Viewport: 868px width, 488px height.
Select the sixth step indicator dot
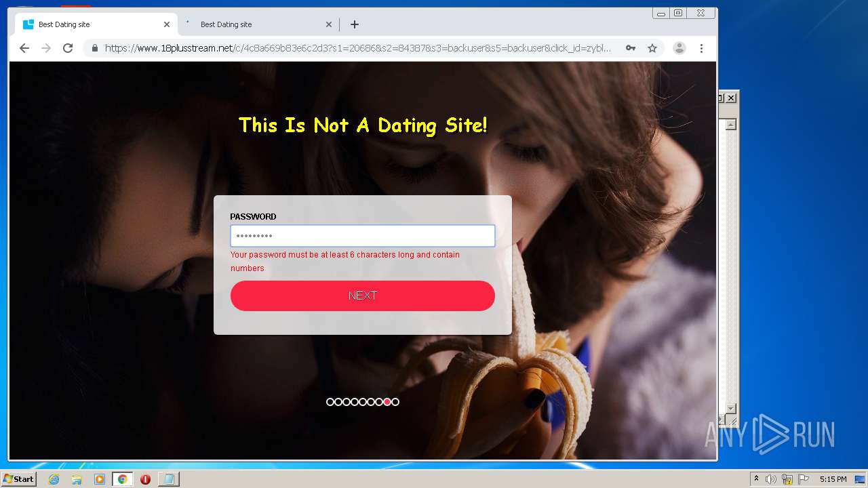[371, 402]
